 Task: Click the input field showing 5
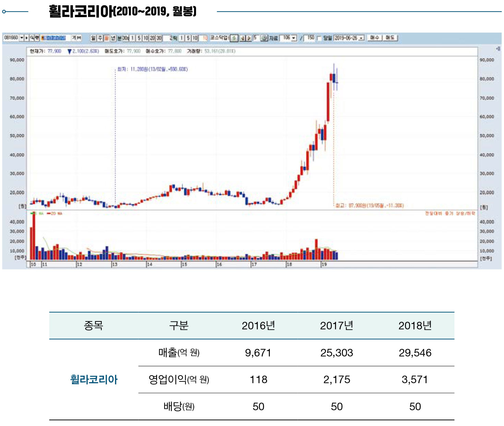[x=256, y=38]
